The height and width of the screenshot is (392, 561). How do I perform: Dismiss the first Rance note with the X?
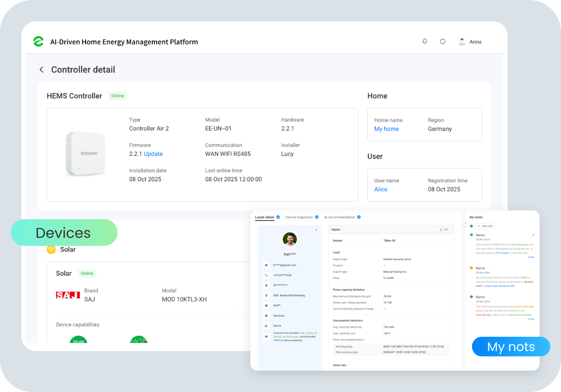(x=533, y=235)
